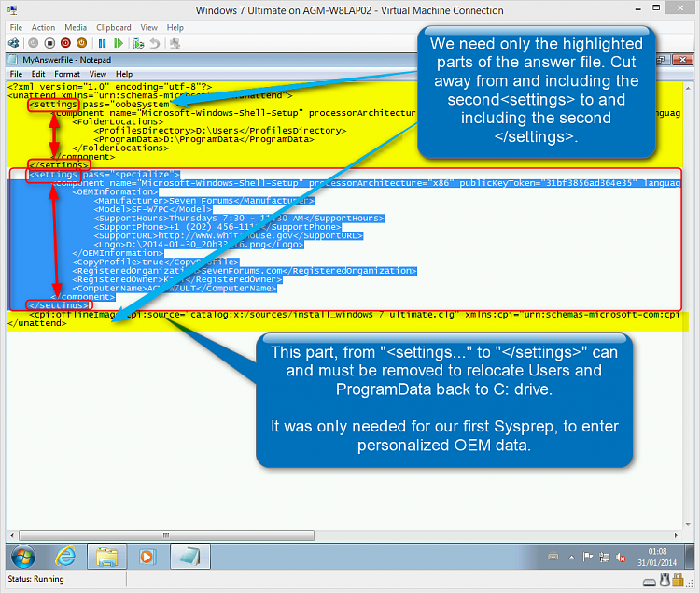Pause the virtual machine

point(103,43)
